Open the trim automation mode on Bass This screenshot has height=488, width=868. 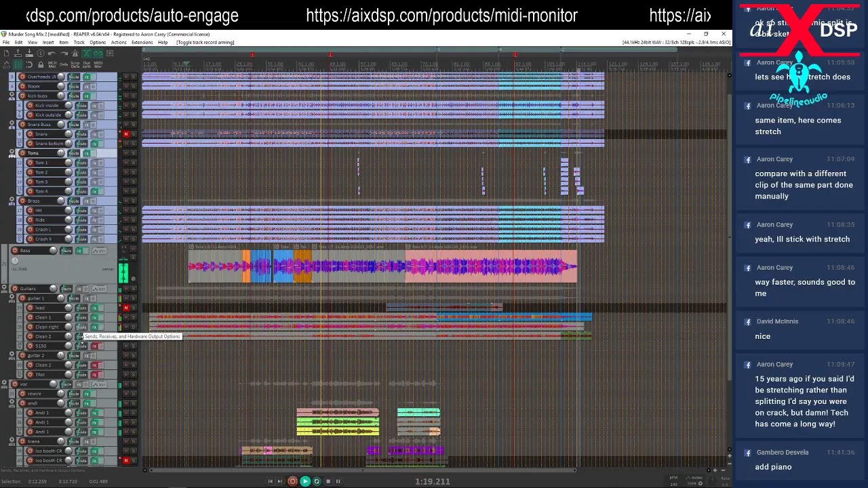pos(100,251)
